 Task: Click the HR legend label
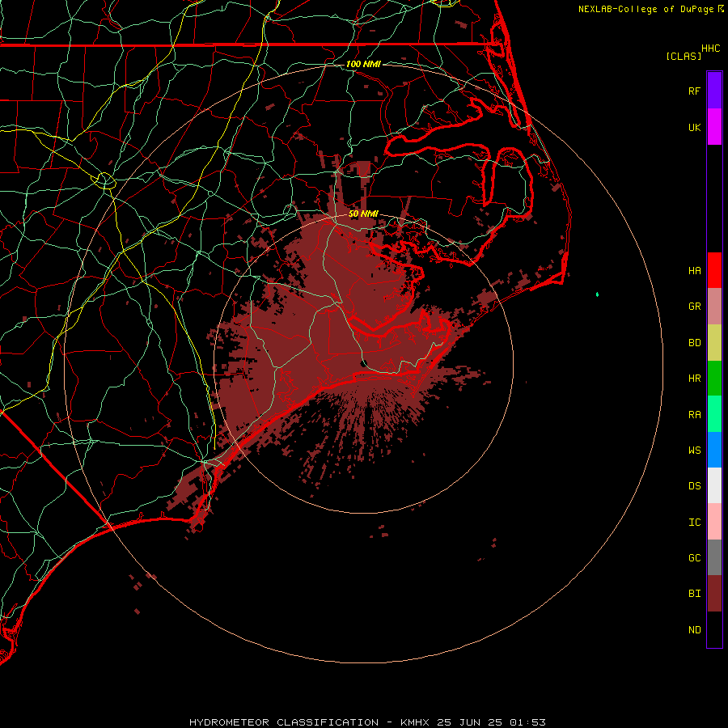tap(694, 379)
